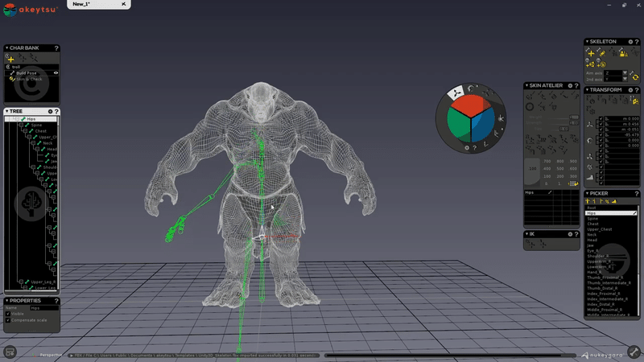The image size is (644, 362).
Task: Click blue segment of the spinner wheel
Action: click(483, 125)
